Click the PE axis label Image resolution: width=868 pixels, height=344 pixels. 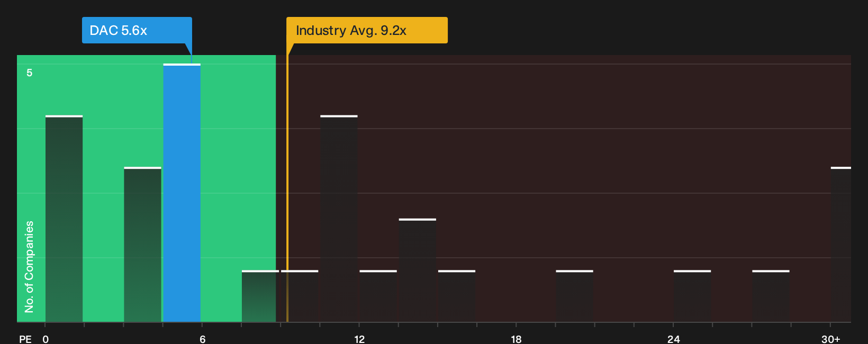(25, 339)
